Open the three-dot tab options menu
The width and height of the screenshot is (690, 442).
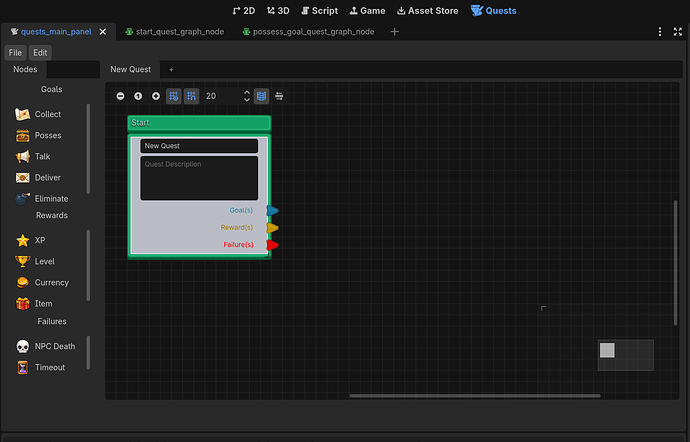(660, 32)
